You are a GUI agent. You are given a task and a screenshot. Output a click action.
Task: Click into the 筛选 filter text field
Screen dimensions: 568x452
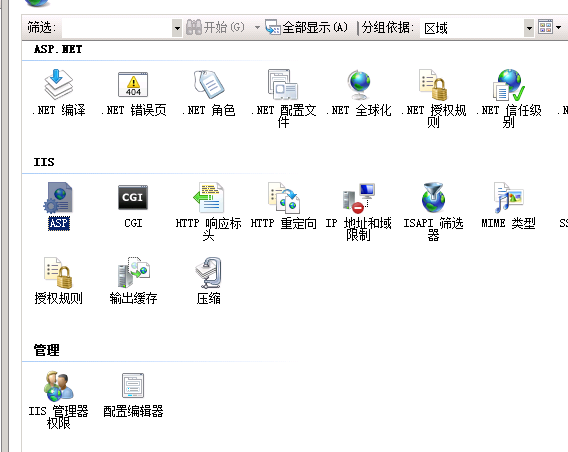coord(117,28)
